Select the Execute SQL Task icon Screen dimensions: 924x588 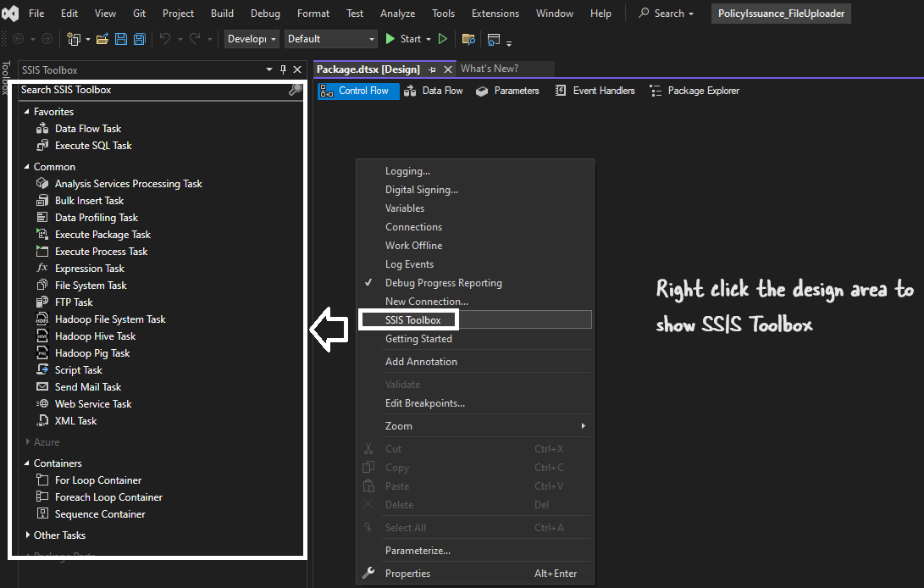click(42, 145)
